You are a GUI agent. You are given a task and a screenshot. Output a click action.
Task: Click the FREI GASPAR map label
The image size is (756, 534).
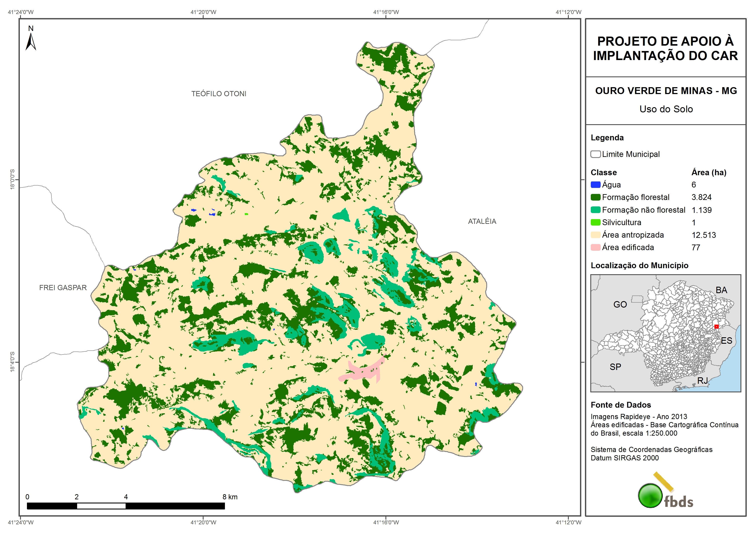click(63, 288)
